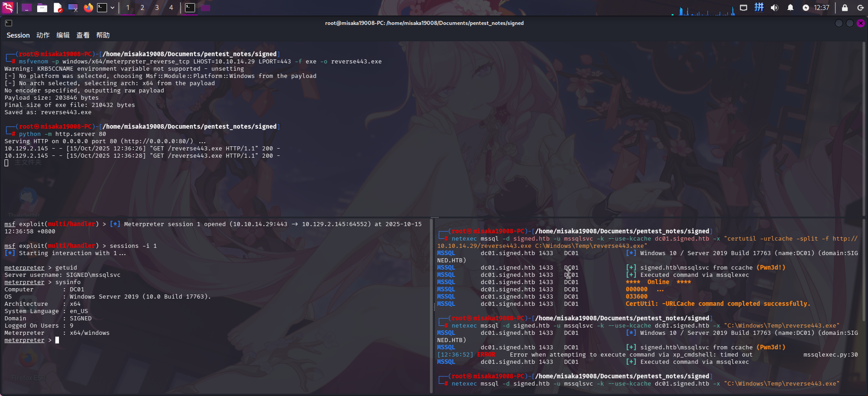Click the last netexec reverse443.exe command
Viewport: 868px width, 396px height.
click(x=645, y=384)
